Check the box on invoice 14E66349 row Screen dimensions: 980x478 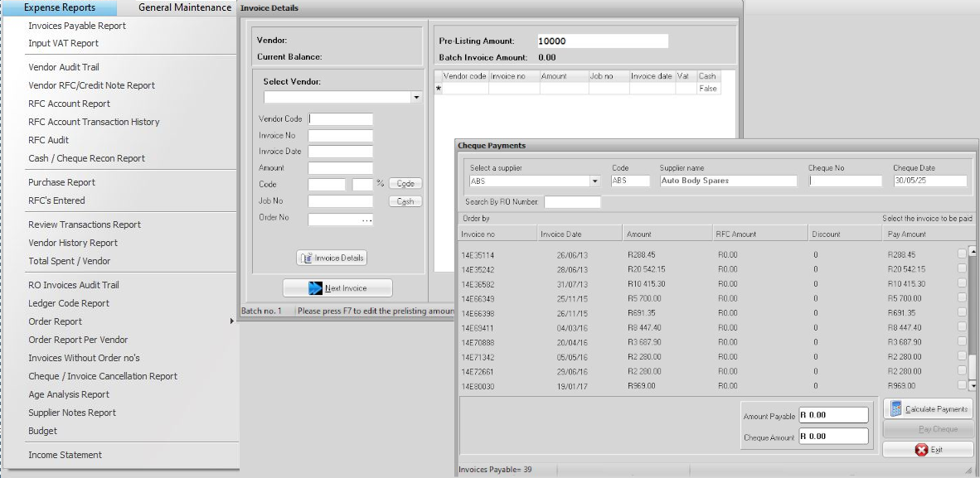click(x=962, y=297)
